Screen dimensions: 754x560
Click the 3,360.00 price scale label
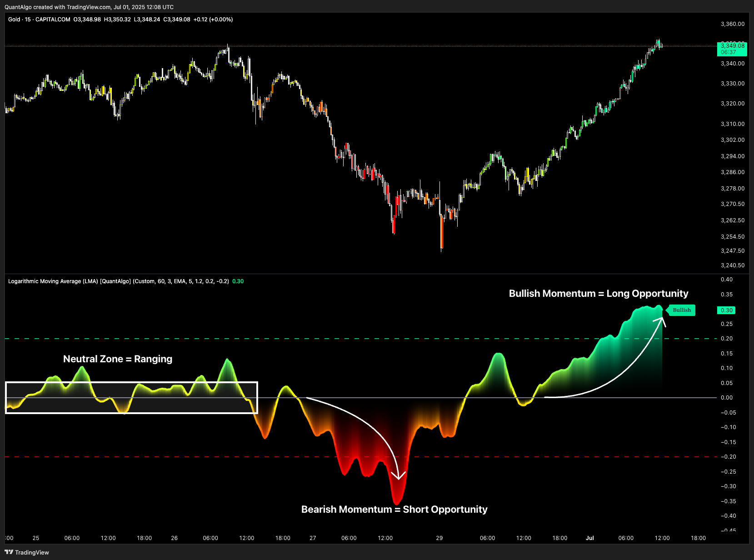point(733,24)
